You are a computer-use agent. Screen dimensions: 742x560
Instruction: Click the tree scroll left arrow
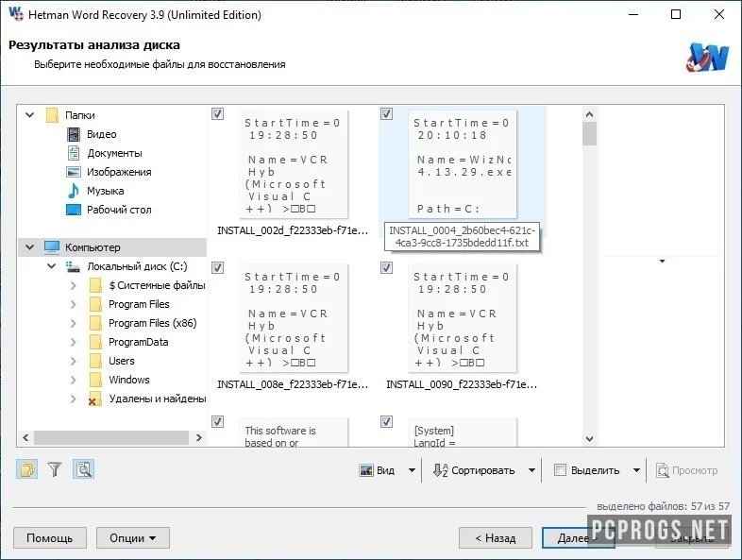pyautogui.click(x=26, y=438)
